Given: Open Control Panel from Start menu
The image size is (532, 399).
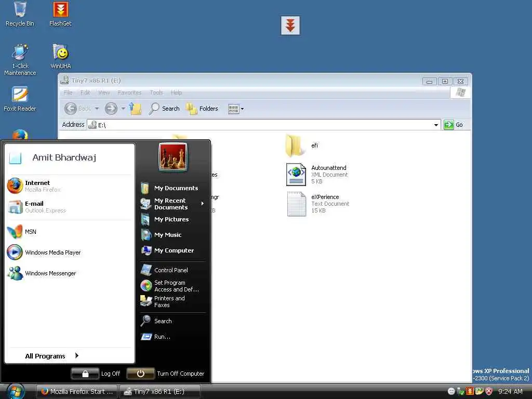Looking at the screenshot, I should click(172, 270).
